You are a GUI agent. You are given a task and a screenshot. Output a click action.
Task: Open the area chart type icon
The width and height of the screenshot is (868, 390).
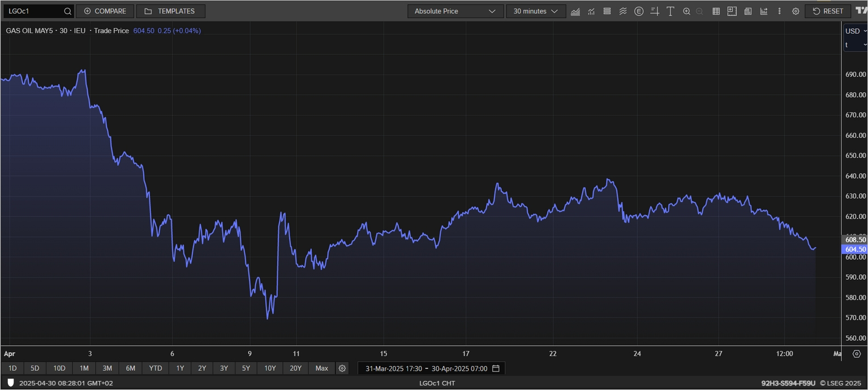point(575,11)
